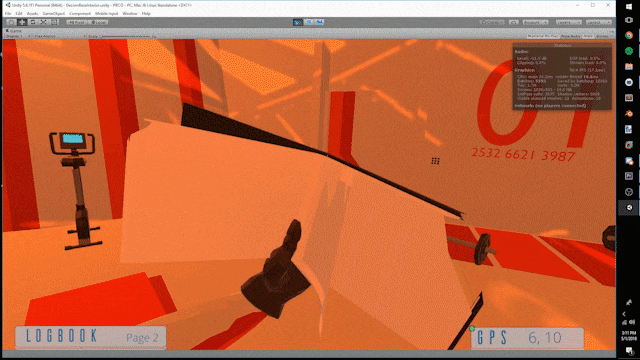Toggle Mute Audio in Game view
Viewport: 640px width, 360px height.
point(570,36)
